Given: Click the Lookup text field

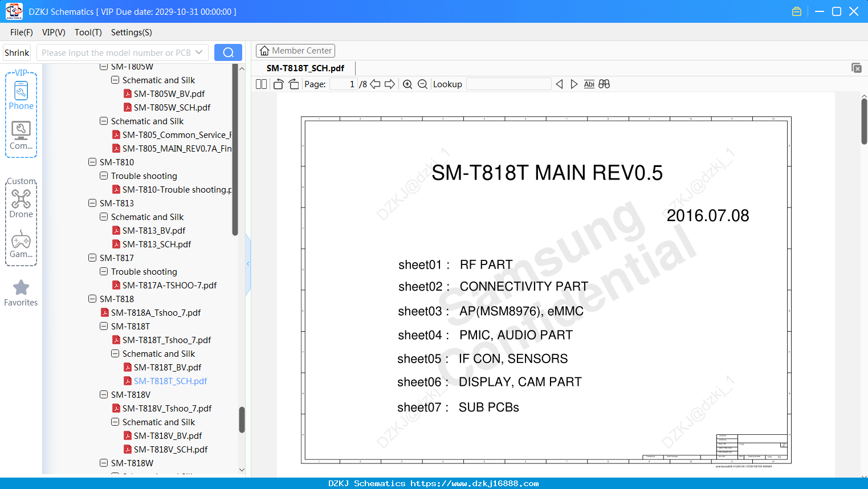Looking at the screenshot, I should coord(509,84).
